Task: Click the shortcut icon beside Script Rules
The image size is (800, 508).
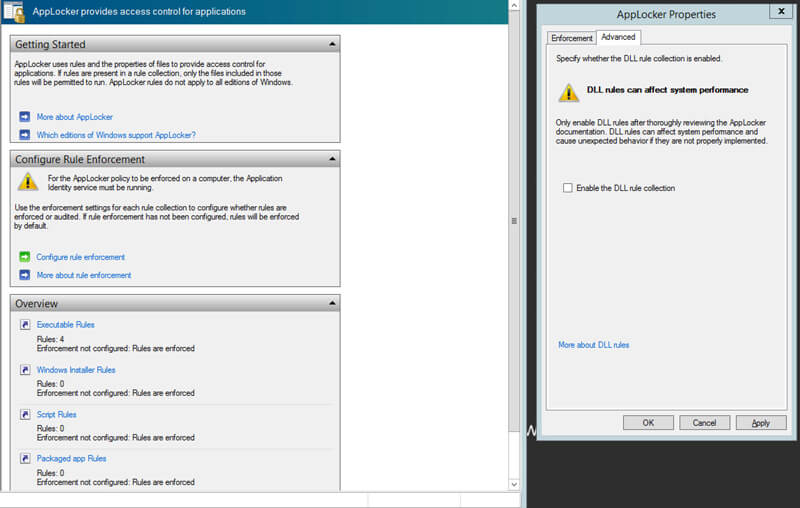Action: [x=25, y=414]
